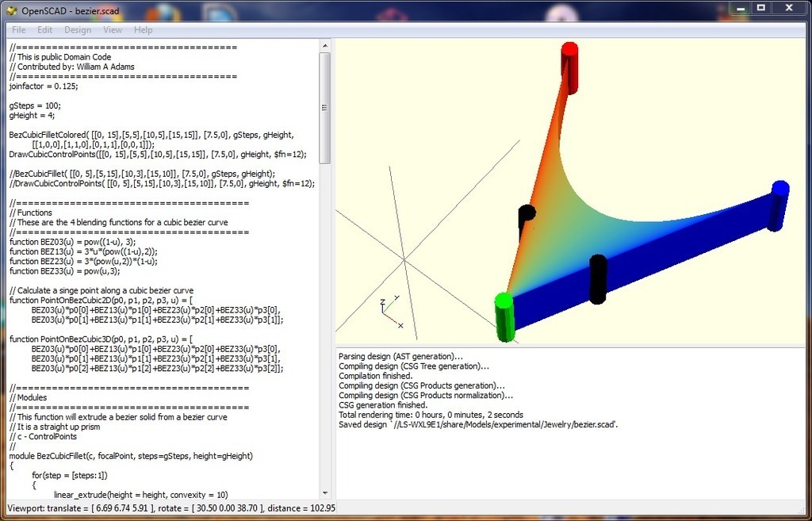Click the '// This is public Domain Code' comment
812x521 pixels.
pyautogui.click(x=60, y=57)
